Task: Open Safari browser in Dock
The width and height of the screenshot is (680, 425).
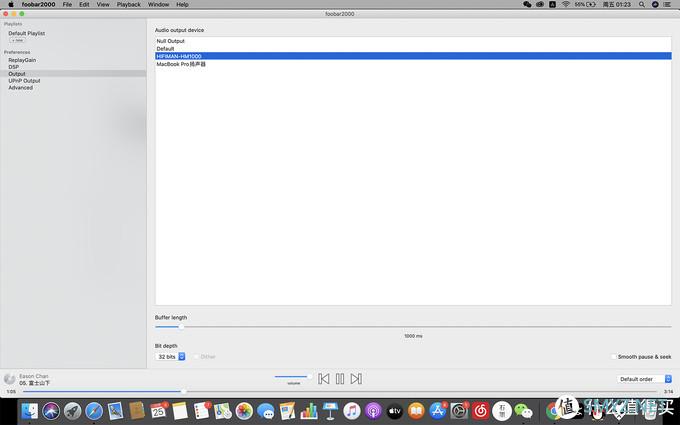Action: coord(94,410)
